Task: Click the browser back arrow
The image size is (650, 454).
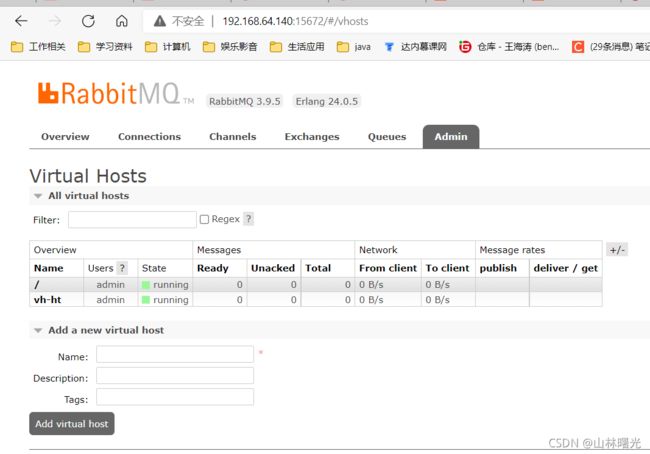Action: 21,21
